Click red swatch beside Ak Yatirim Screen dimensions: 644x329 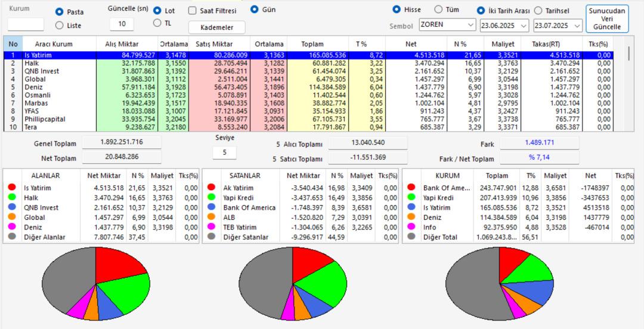(x=212, y=188)
